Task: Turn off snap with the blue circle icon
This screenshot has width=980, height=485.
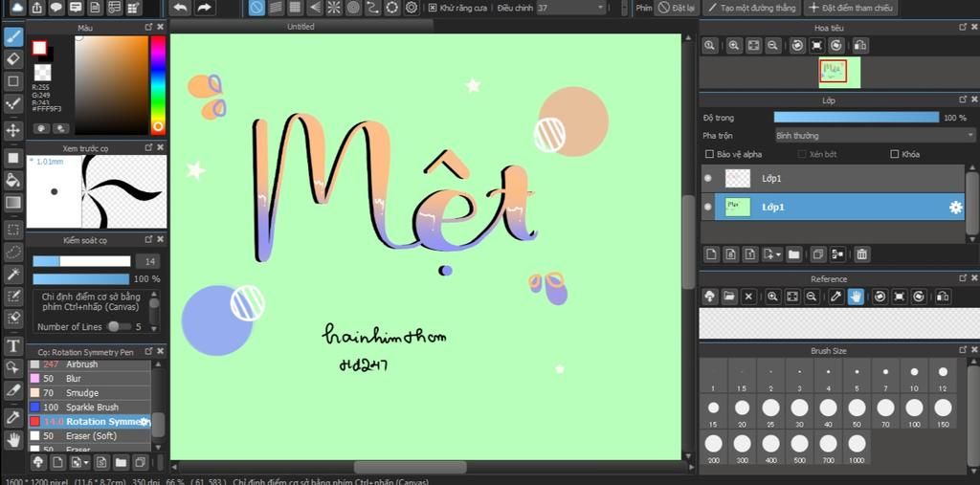Action: [x=256, y=8]
